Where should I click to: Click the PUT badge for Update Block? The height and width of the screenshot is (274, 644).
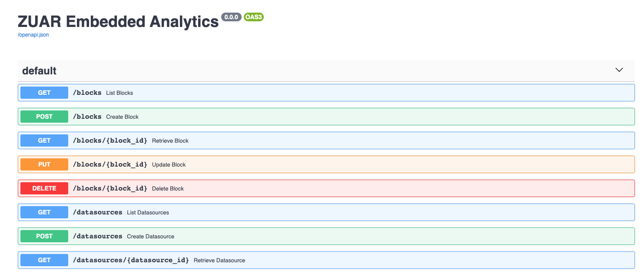point(44,164)
